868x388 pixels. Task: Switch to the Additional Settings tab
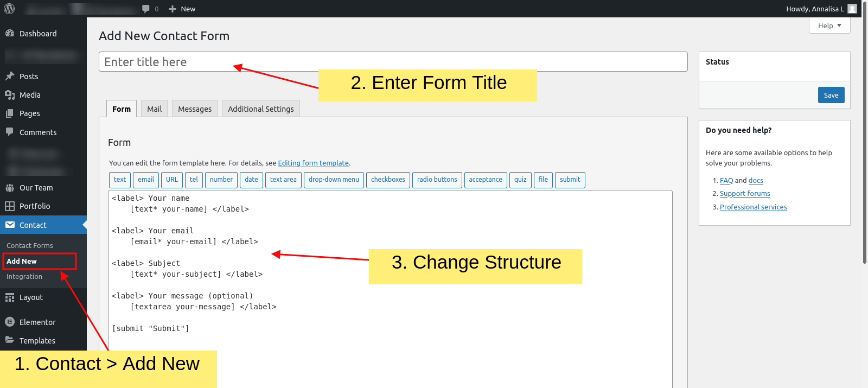point(261,109)
